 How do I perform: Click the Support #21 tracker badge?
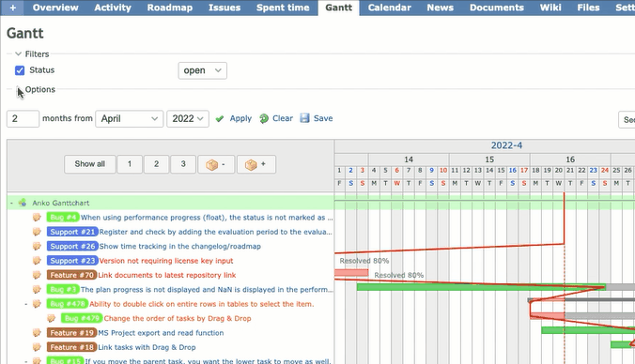pyautogui.click(x=72, y=232)
